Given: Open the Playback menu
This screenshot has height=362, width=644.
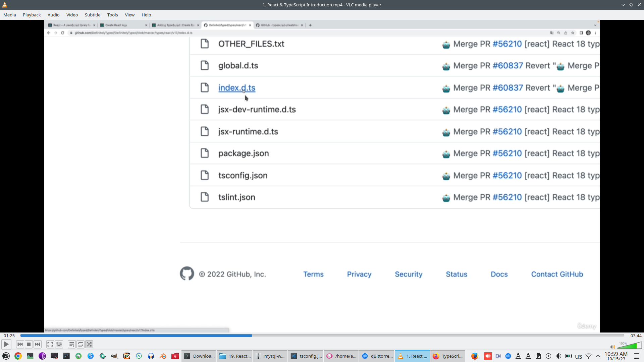Looking at the screenshot, I should click(x=32, y=15).
